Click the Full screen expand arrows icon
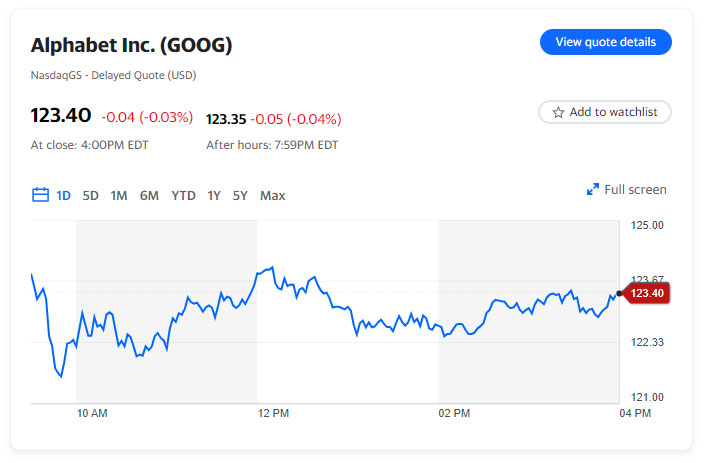Image resolution: width=705 pixels, height=463 pixels. pos(592,189)
